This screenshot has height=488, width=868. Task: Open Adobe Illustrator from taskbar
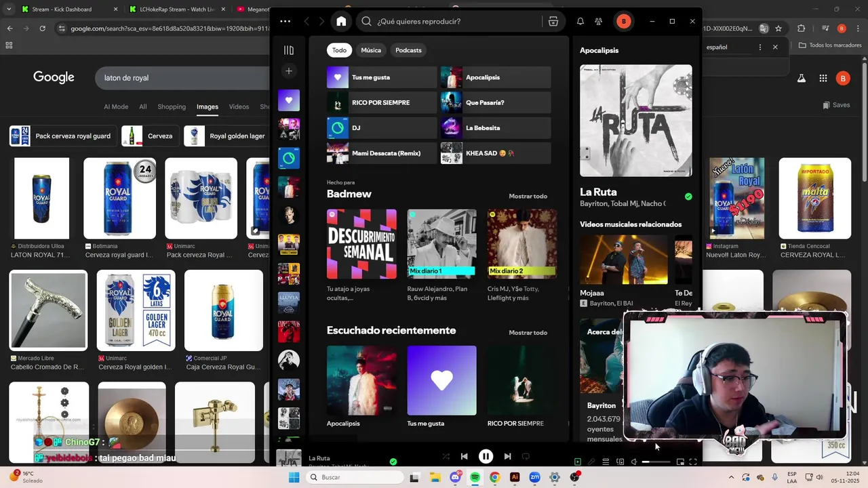tap(515, 477)
